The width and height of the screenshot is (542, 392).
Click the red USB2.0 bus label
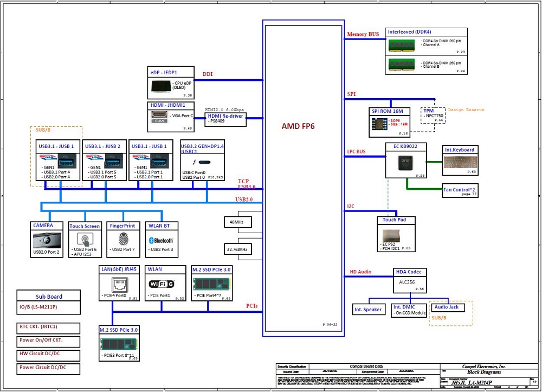[244, 200]
